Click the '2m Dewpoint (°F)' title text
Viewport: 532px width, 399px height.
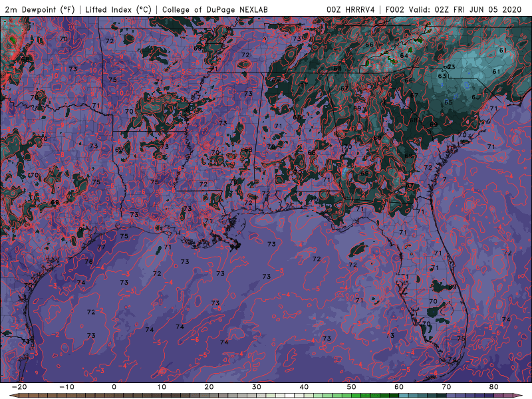[40, 9]
